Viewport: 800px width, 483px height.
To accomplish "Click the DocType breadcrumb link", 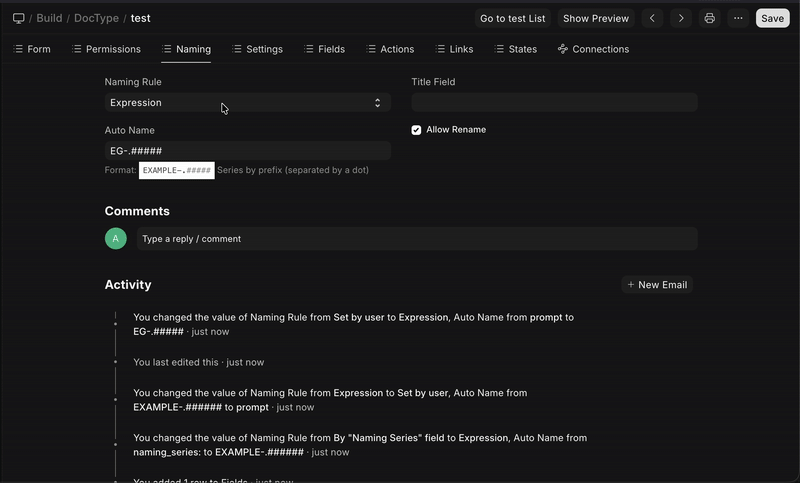I will tap(95, 18).
